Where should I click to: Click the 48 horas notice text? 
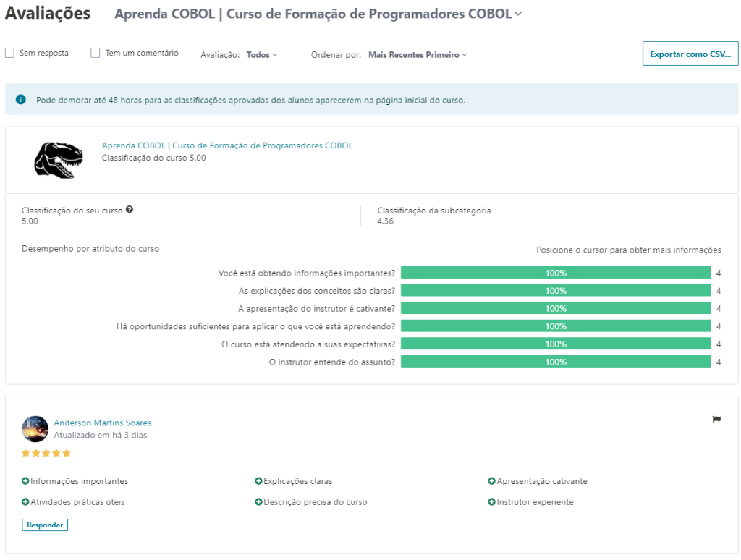(x=250, y=100)
